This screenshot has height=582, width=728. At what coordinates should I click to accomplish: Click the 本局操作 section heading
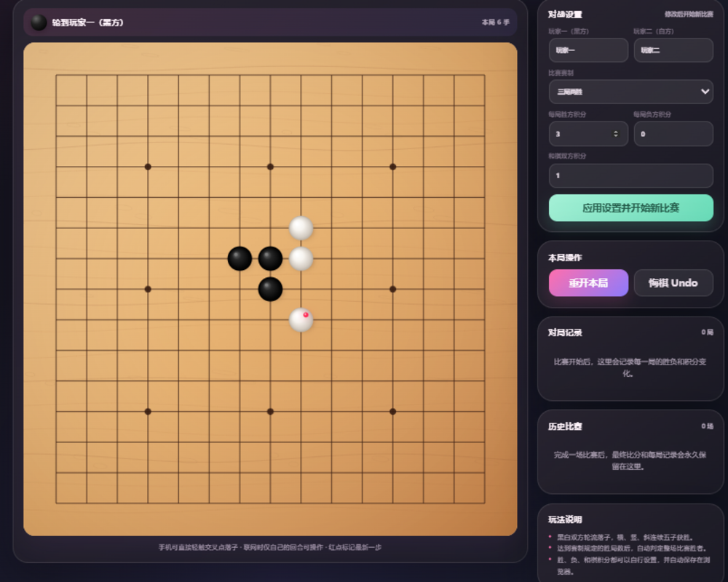tap(565, 258)
